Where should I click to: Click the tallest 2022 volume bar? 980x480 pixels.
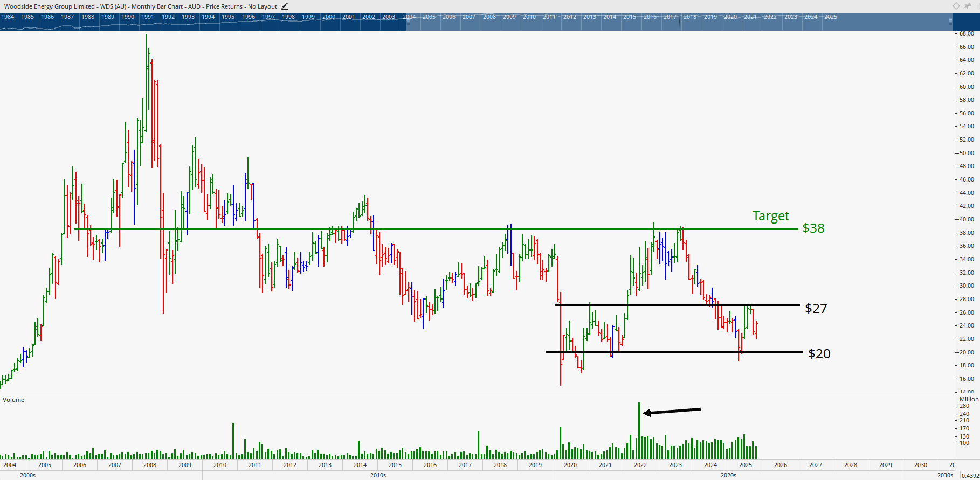pyautogui.click(x=639, y=431)
